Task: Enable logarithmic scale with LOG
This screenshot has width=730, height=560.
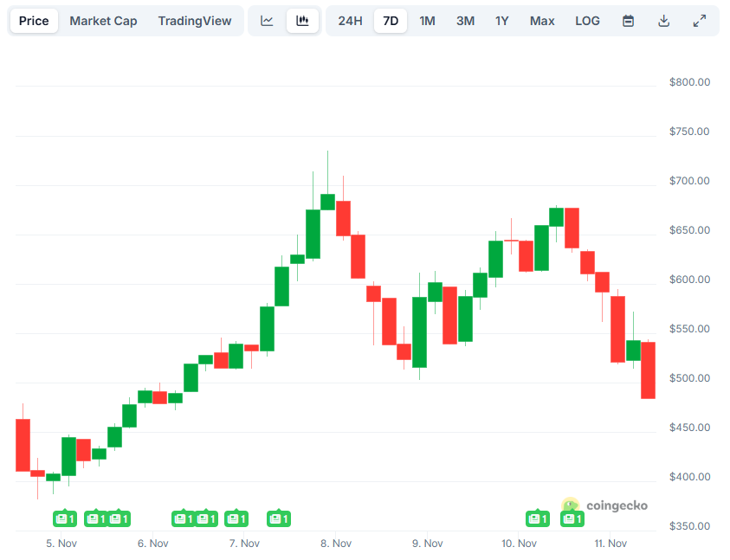Action: click(x=587, y=20)
